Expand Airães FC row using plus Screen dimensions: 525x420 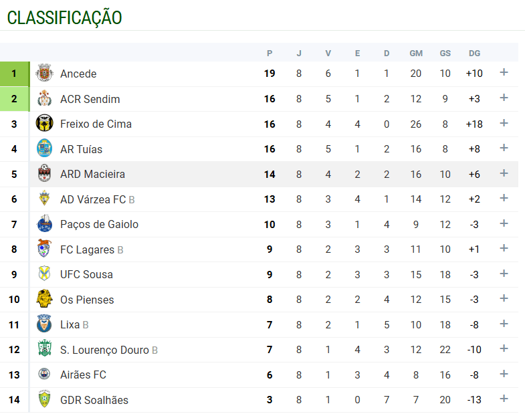[x=504, y=374]
